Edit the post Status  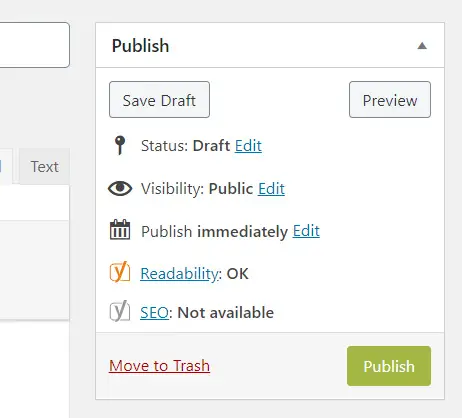point(248,146)
